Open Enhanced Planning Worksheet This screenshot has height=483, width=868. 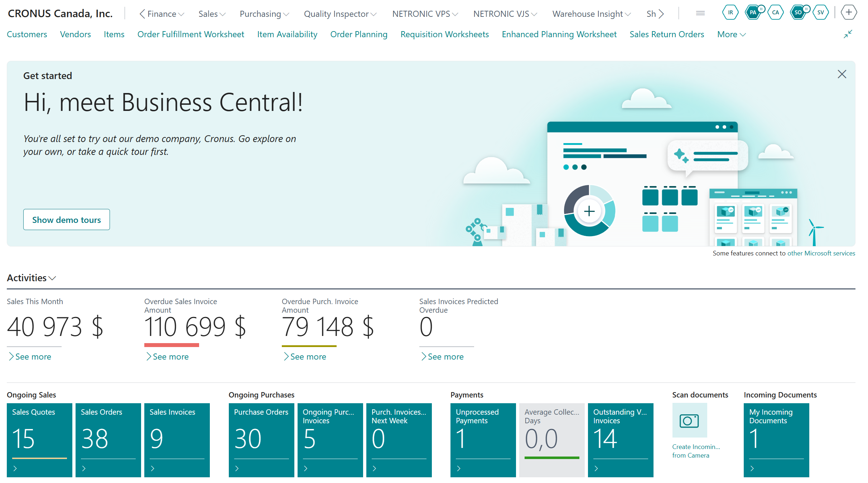[x=559, y=34]
